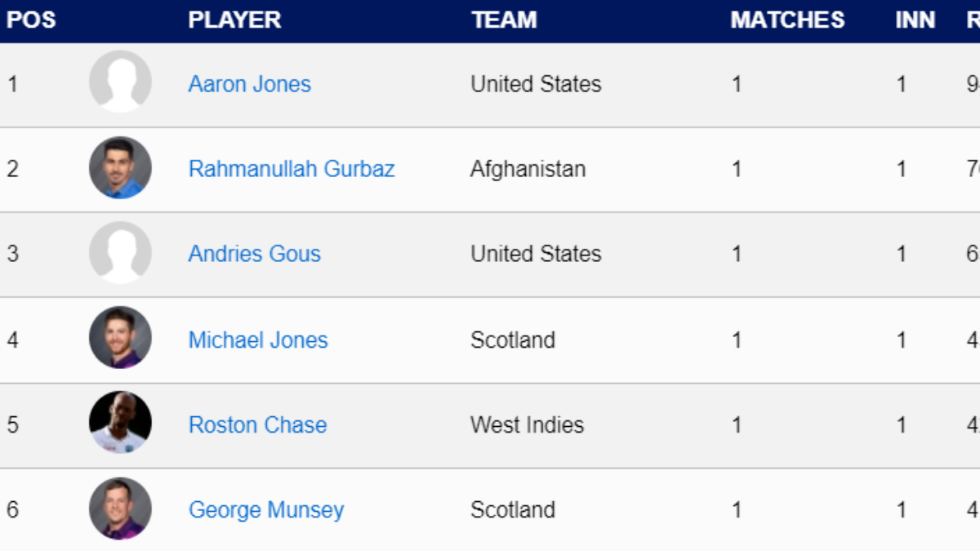Sort by TEAM column header
Image resolution: width=980 pixels, height=551 pixels.
504,20
